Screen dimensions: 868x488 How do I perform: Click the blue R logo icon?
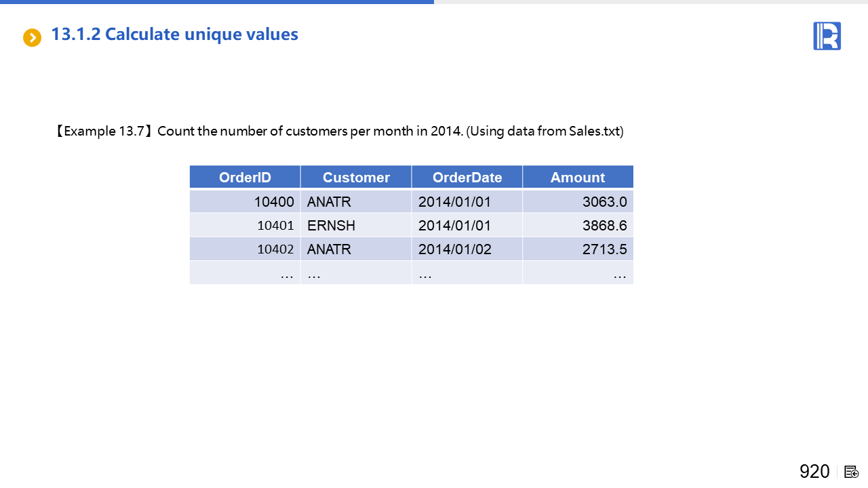pyautogui.click(x=827, y=36)
